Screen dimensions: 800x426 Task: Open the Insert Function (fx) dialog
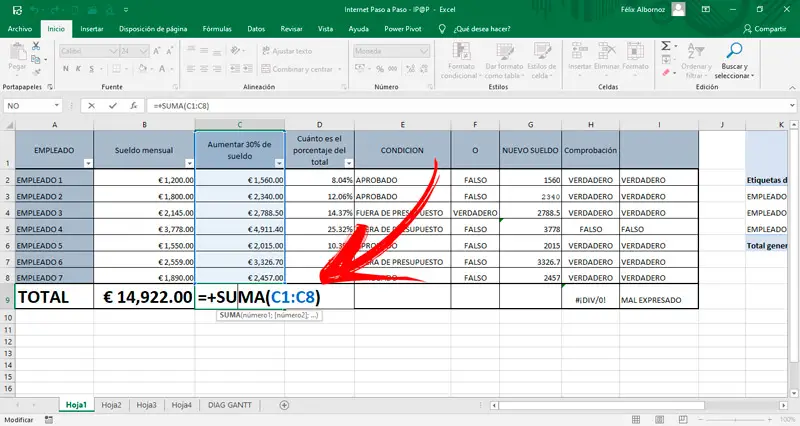tap(133, 105)
